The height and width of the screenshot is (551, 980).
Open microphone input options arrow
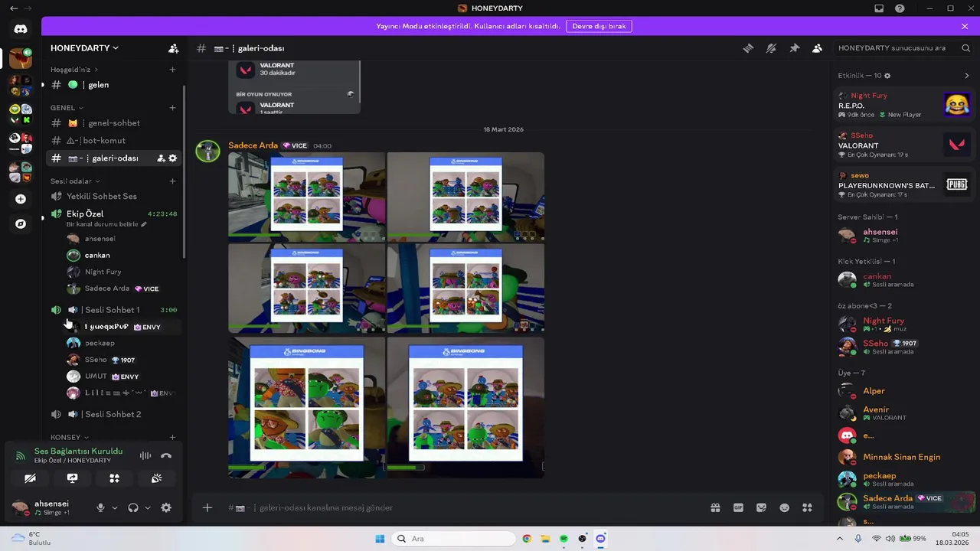[x=115, y=507]
